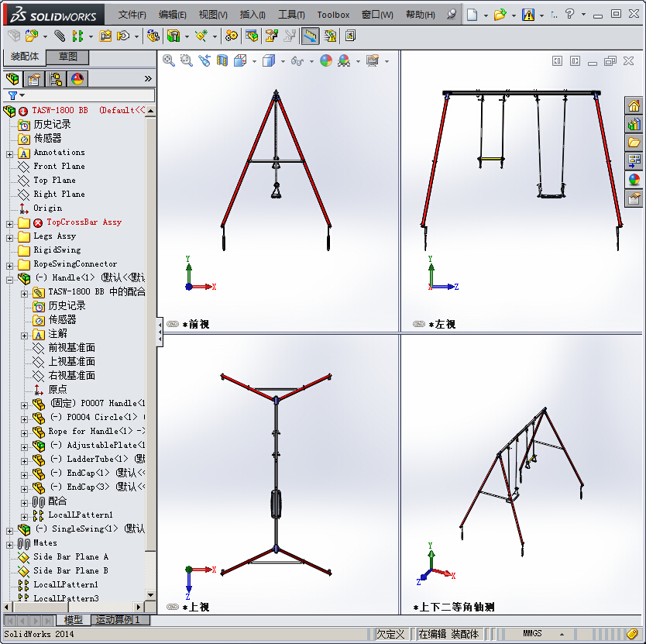
Task: Expand the TopCrossBar Assy folder
Action: coord(10,224)
